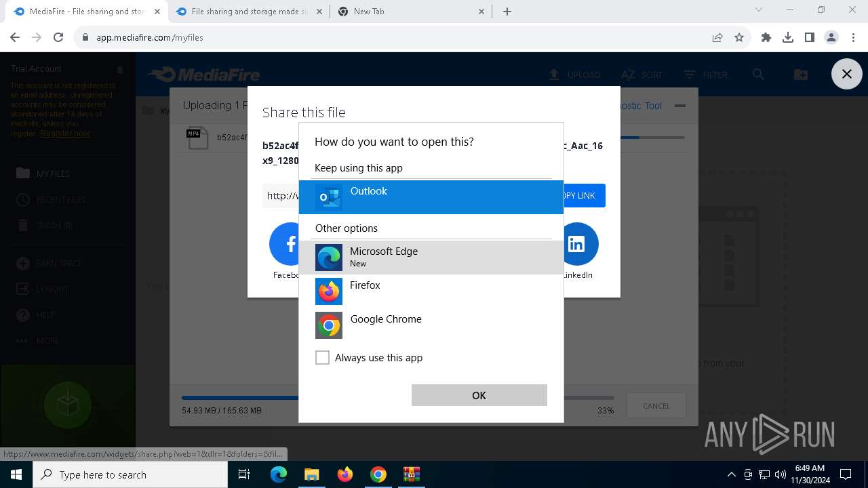This screenshot has width=868, height=488.
Task: Open the Windows notification center
Action: click(846, 474)
